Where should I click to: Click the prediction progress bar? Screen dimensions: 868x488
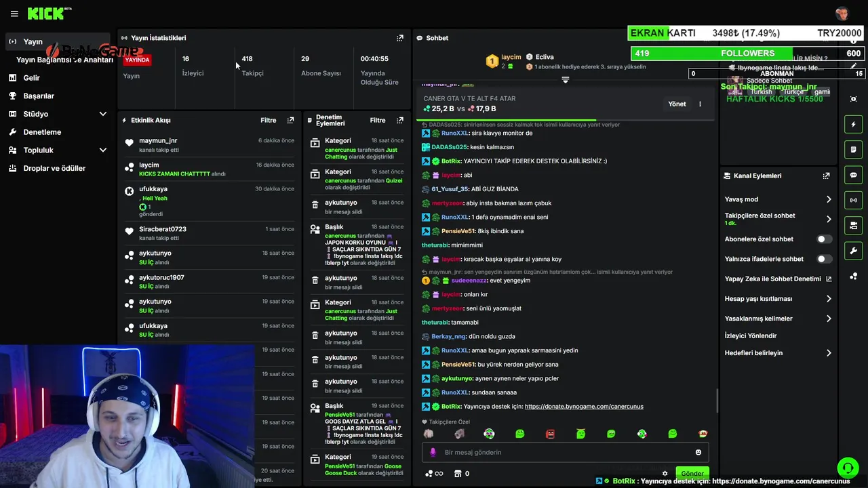[565, 120]
